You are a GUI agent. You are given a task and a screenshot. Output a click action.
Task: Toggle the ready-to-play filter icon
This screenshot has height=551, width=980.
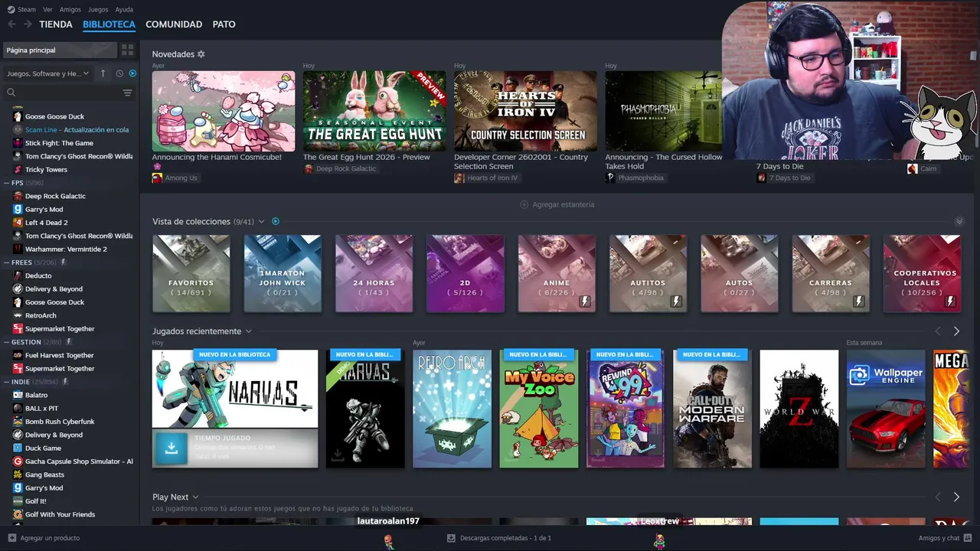pos(132,73)
